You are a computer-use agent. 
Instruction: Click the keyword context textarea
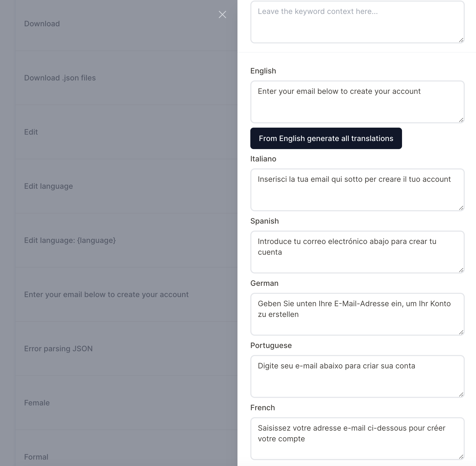point(357,22)
